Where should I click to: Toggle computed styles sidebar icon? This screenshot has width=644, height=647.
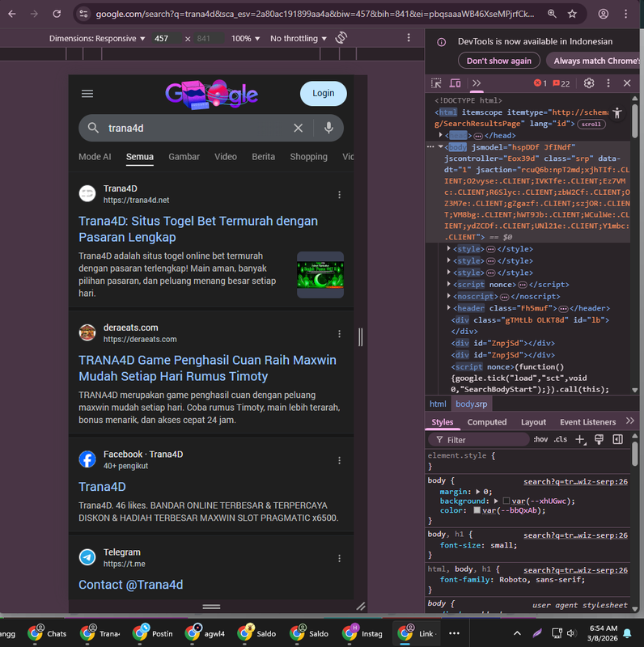(x=617, y=439)
